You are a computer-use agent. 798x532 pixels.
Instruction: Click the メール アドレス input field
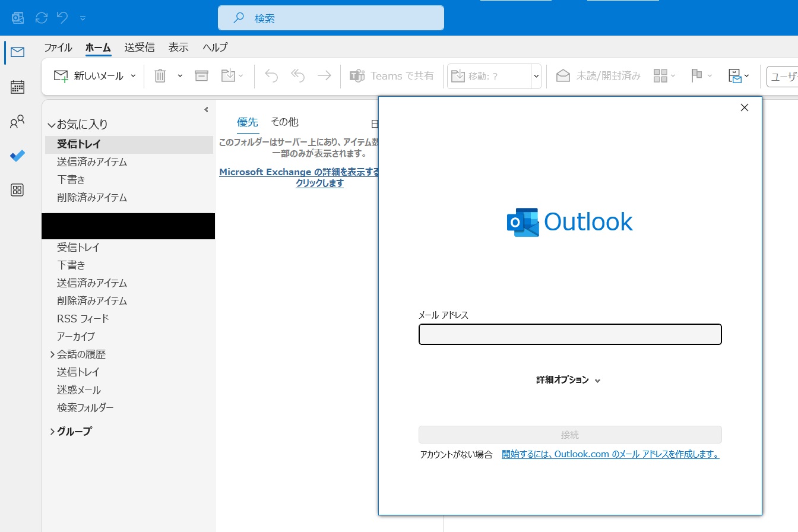(570, 334)
